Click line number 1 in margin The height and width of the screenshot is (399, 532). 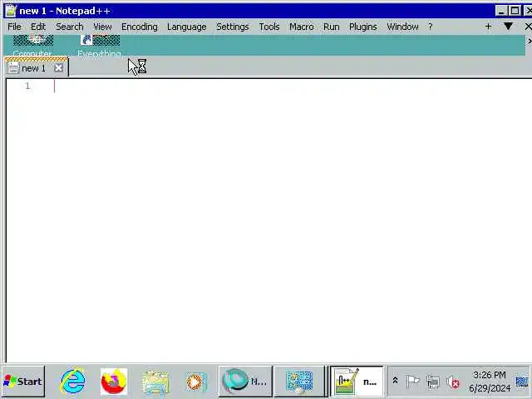(x=27, y=86)
